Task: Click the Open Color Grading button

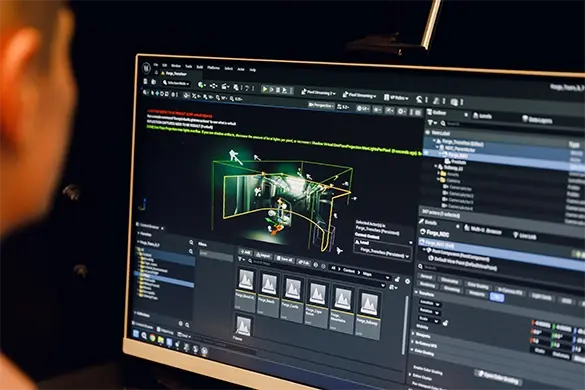Action: point(498,379)
